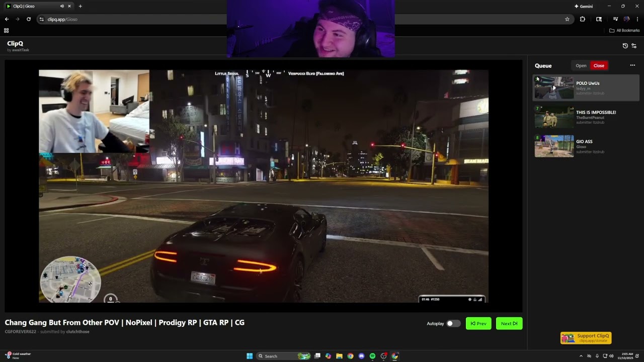Open media controls icon in toolbar
Image resolution: width=644 pixels, height=362 pixels.
point(615,19)
